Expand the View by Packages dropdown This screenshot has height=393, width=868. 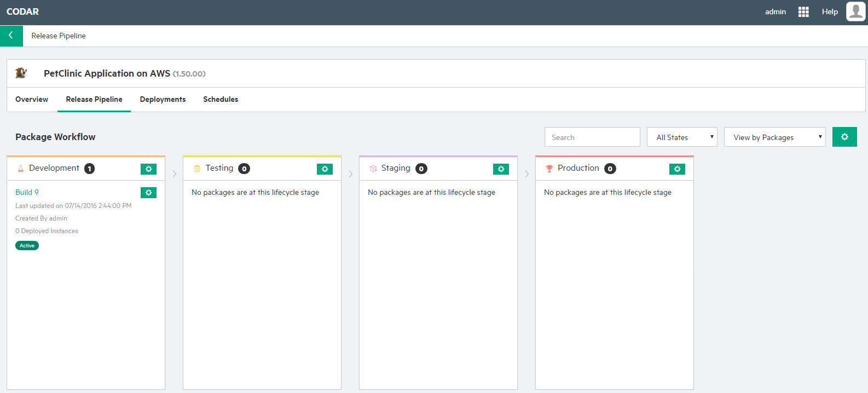coord(774,137)
